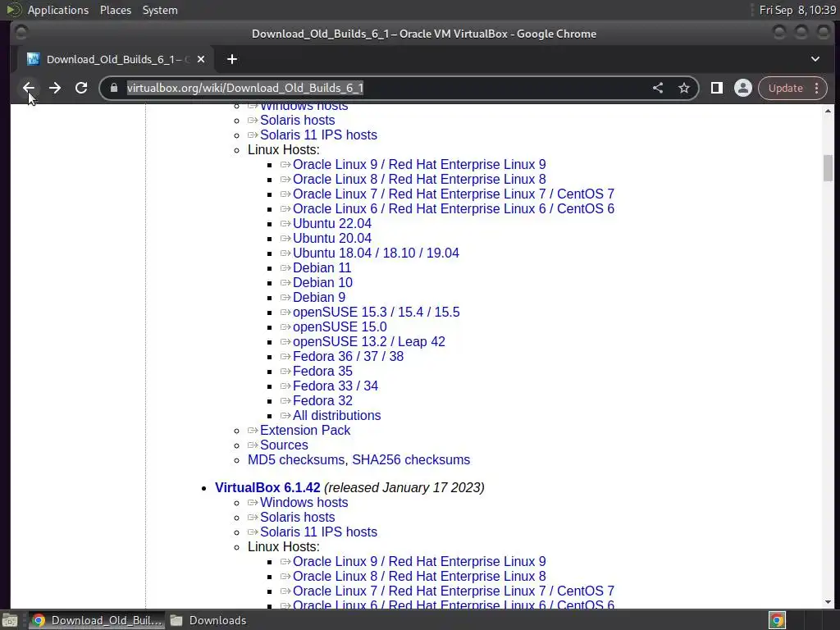Image resolution: width=840 pixels, height=630 pixels.
Task: Open openSUSE 15.3 / 15.4 / 15.5 link
Action: pyautogui.click(x=376, y=313)
